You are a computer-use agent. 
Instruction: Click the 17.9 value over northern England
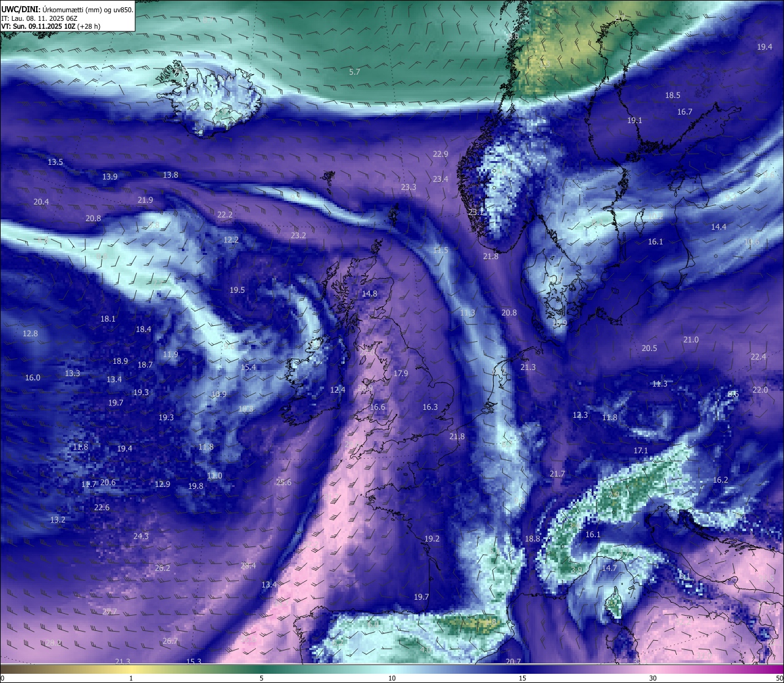[401, 374]
